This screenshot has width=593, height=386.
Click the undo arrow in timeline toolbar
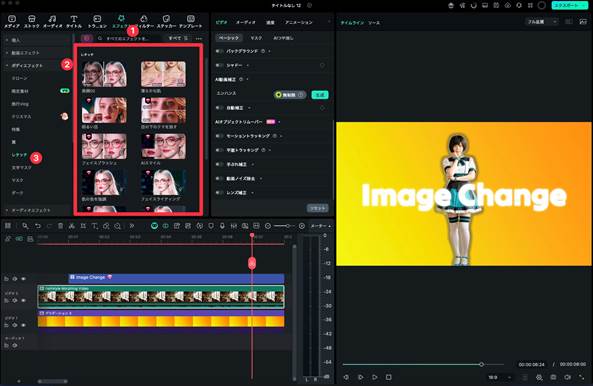(x=38, y=226)
